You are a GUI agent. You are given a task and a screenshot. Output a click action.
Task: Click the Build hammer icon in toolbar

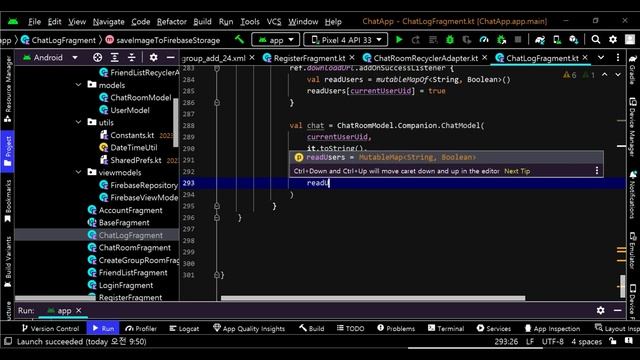[x=239, y=40]
